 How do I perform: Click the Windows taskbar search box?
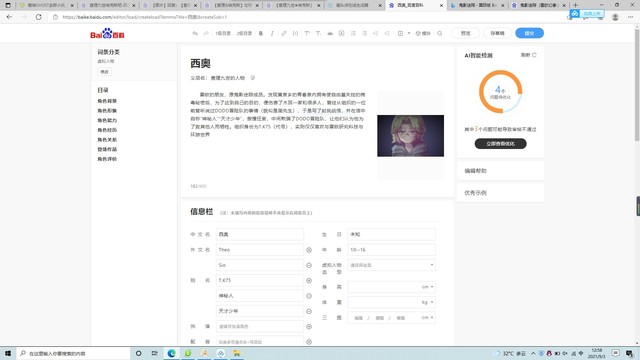coord(73,353)
